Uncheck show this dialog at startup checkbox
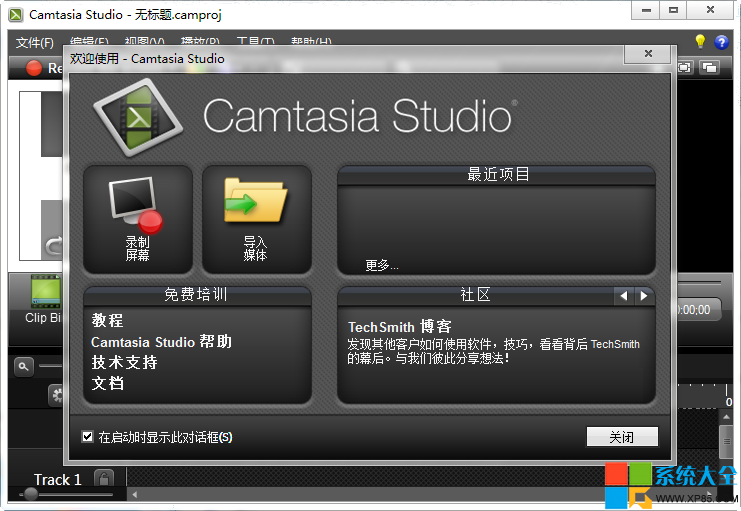 (x=87, y=436)
